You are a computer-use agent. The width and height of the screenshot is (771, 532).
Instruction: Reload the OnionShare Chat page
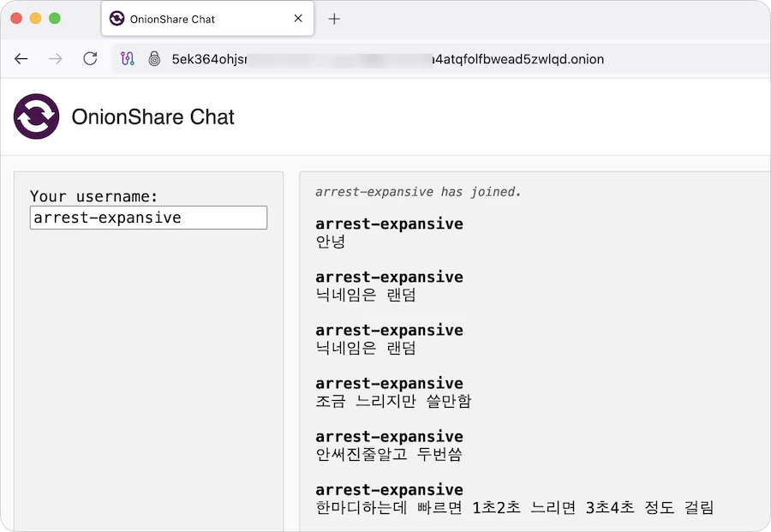tap(90, 59)
